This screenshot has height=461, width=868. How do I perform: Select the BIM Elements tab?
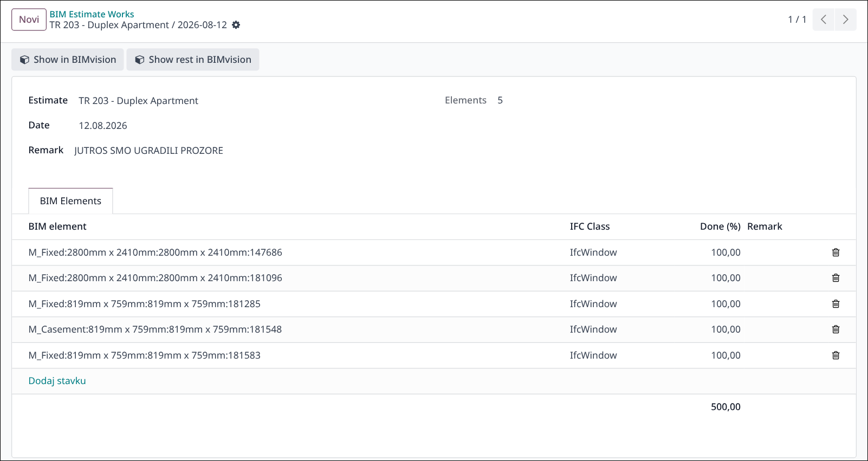coord(70,201)
